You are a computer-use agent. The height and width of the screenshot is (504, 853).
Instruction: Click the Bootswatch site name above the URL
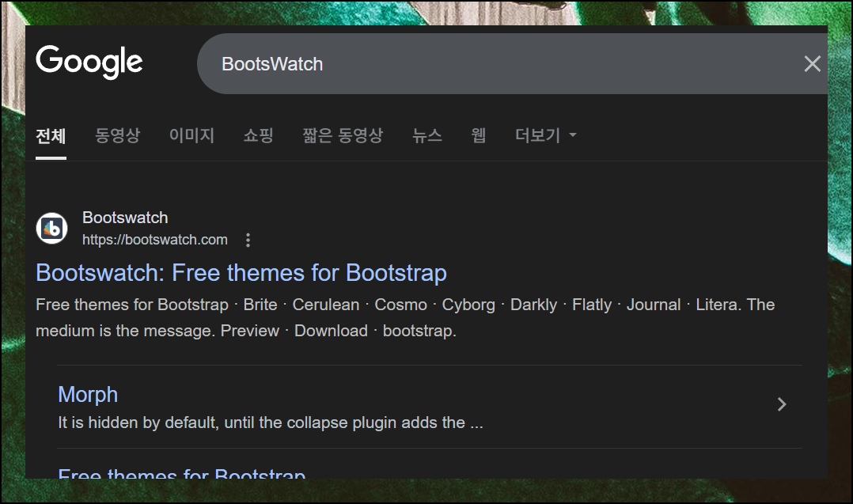(x=125, y=218)
